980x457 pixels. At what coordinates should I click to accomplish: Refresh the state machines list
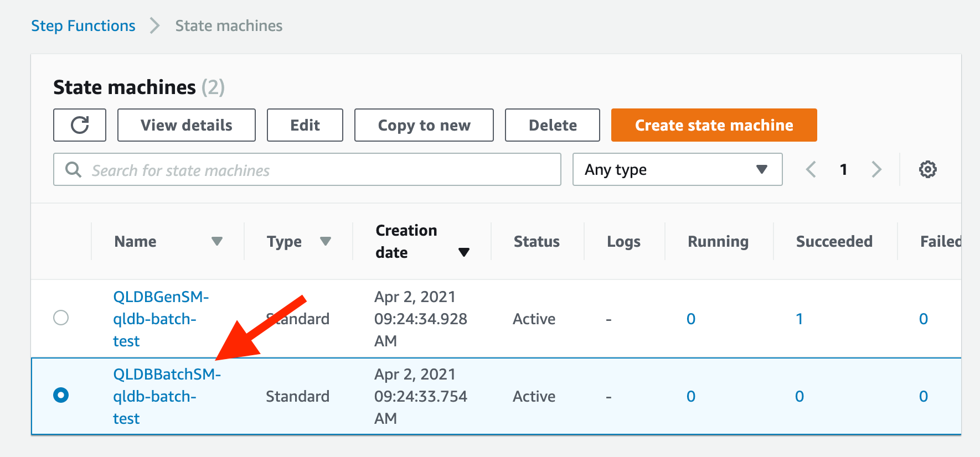(80, 125)
